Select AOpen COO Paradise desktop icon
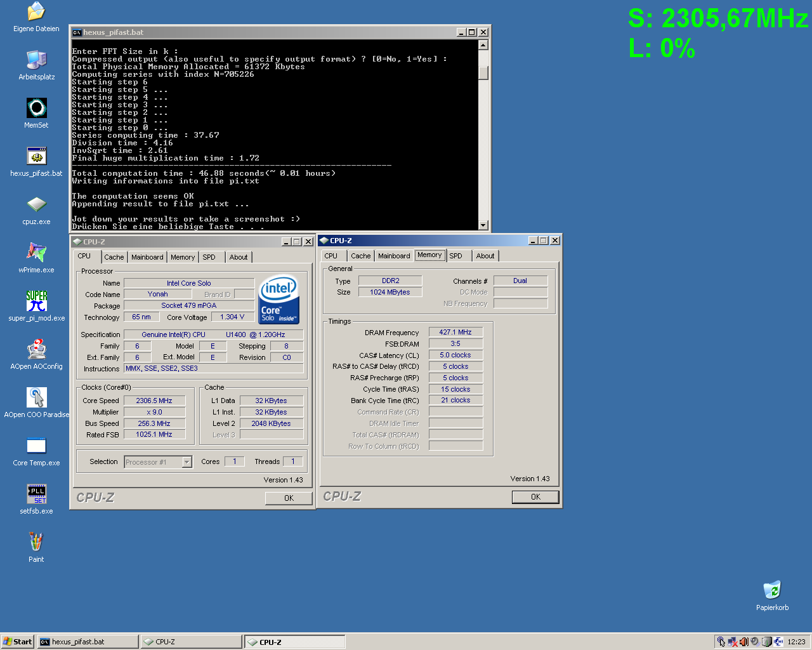This screenshot has height=650, width=812. click(x=36, y=397)
